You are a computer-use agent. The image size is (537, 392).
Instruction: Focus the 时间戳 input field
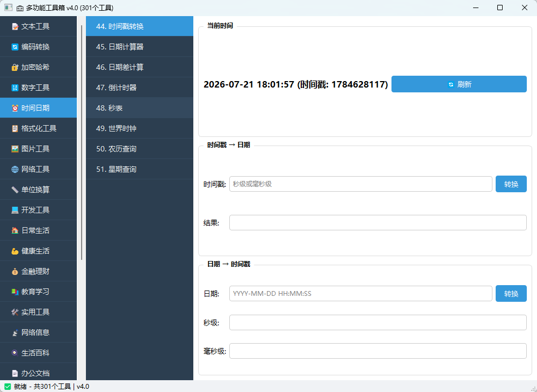[361, 184]
